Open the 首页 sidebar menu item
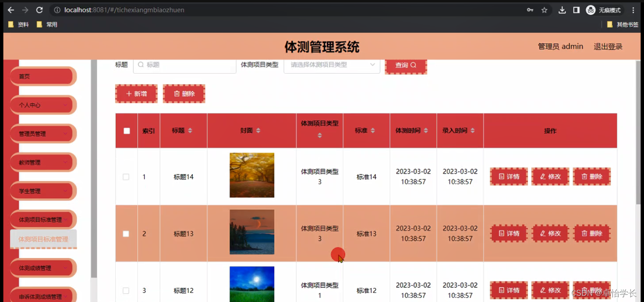Viewport: 644px width, 302px height. click(42, 76)
